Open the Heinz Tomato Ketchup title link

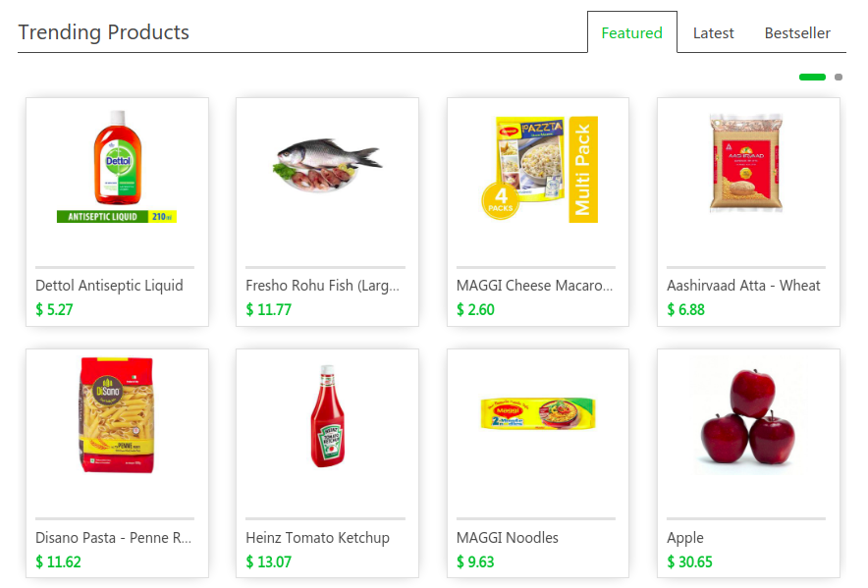318,538
